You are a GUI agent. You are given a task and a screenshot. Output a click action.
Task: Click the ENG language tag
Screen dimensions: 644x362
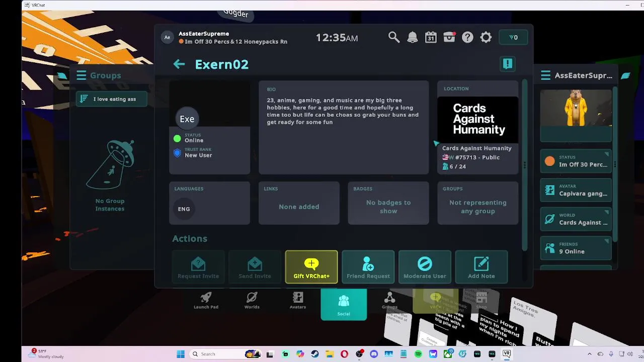pos(184,209)
